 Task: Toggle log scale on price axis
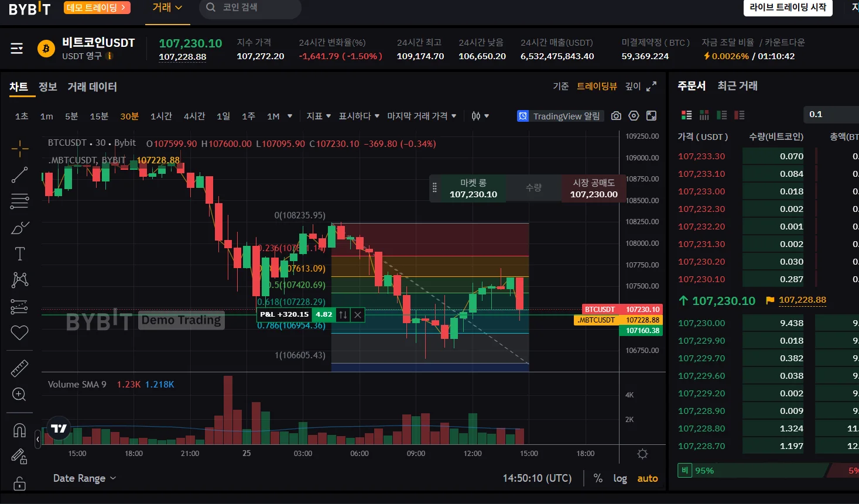click(620, 478)
